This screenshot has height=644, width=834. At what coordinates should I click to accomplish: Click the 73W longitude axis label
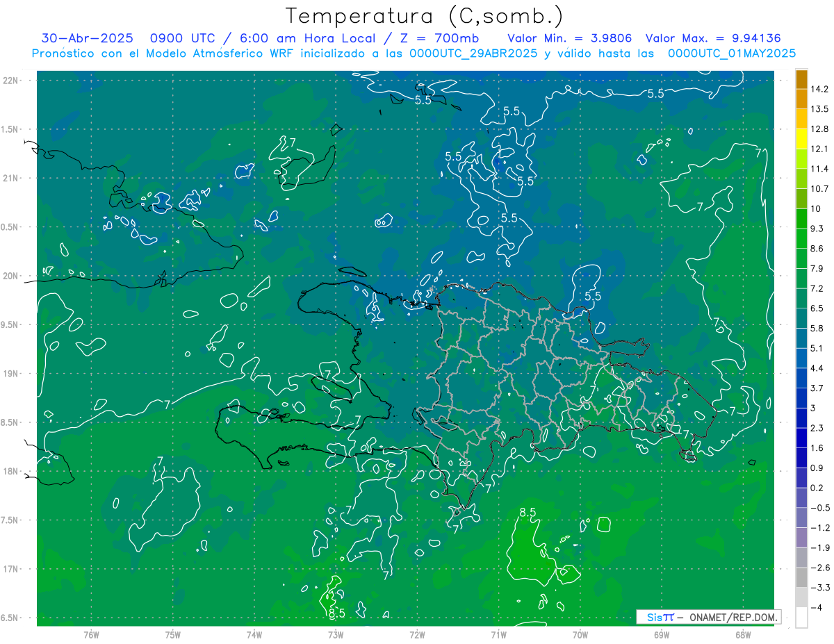(336, 634)
